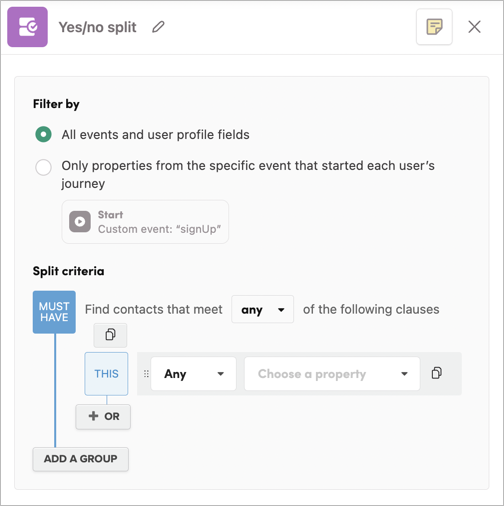
Task: Click the ADD A GROUP button
Action: pos(81,459)
